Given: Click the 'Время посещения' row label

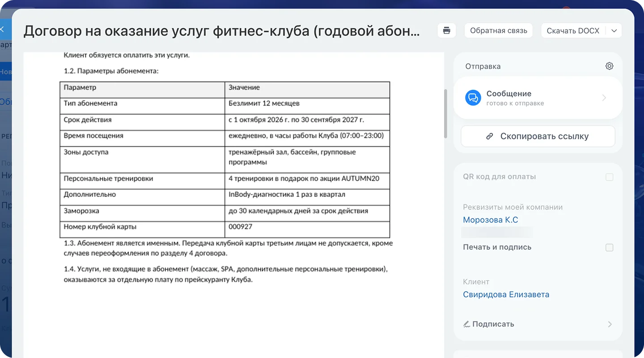Looking at the screenshot, I should [x=93, y=136].
